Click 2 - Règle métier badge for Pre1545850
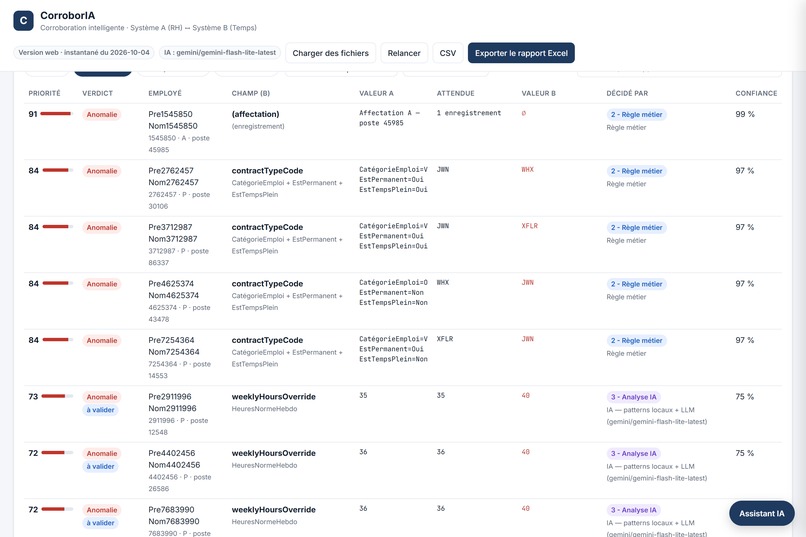This screenshot has width=806, height=537. pos(636,114)
